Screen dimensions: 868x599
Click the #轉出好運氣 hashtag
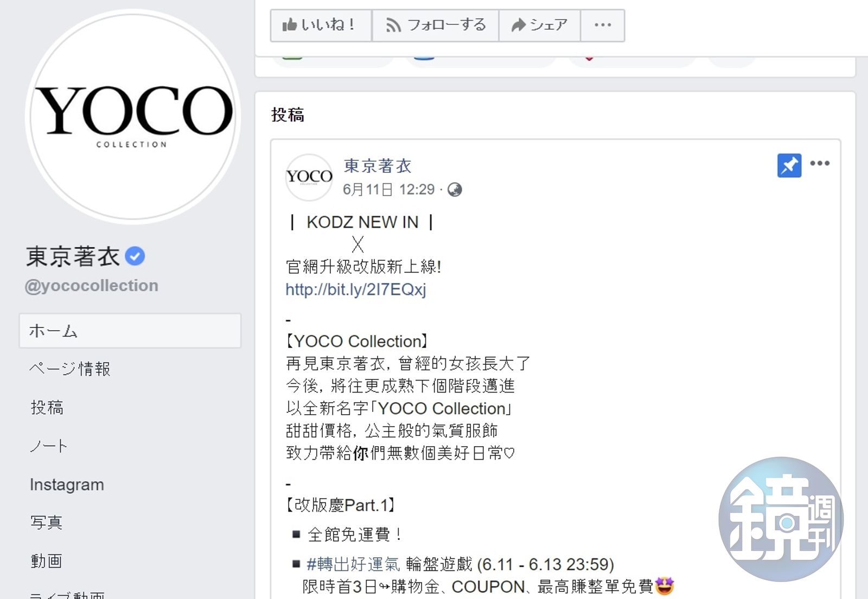click(353, 564)
